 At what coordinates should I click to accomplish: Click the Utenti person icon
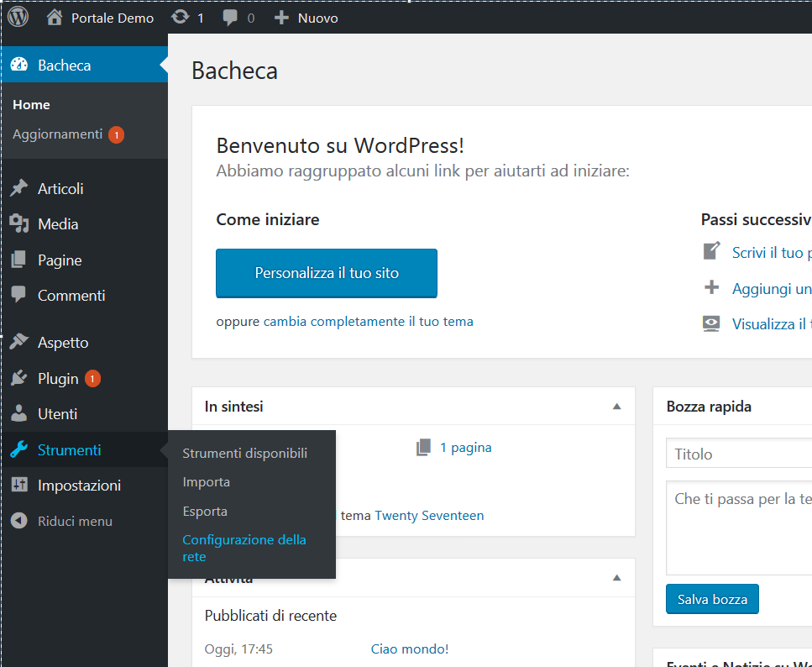[18, 414]
